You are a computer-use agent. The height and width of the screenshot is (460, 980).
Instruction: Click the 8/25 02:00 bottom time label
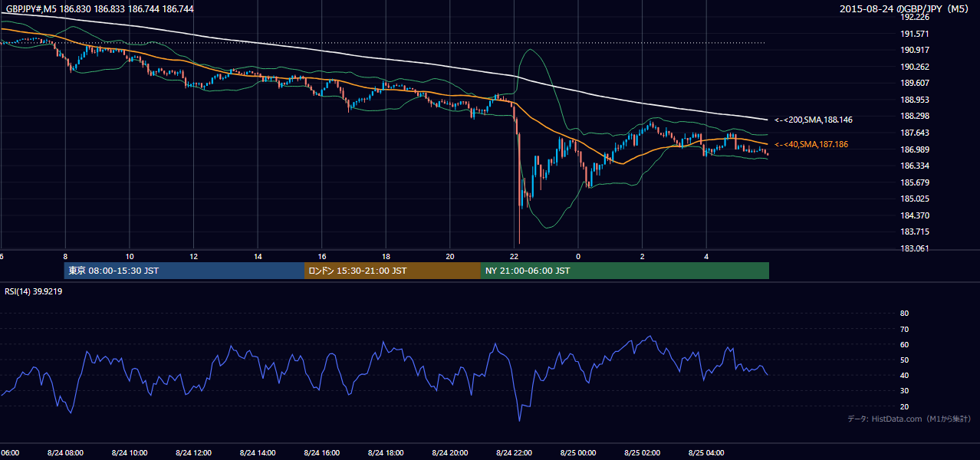click(x=642, y=453)
